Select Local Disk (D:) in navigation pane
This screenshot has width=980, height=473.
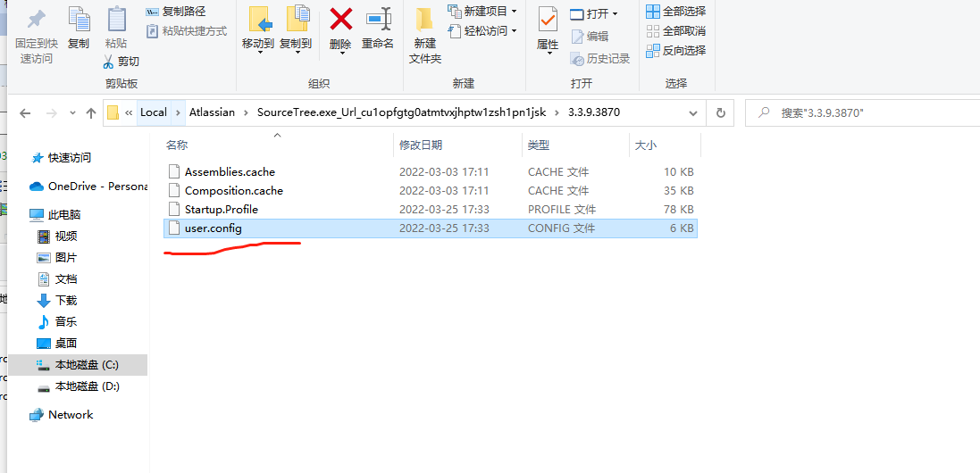point(78,386)
